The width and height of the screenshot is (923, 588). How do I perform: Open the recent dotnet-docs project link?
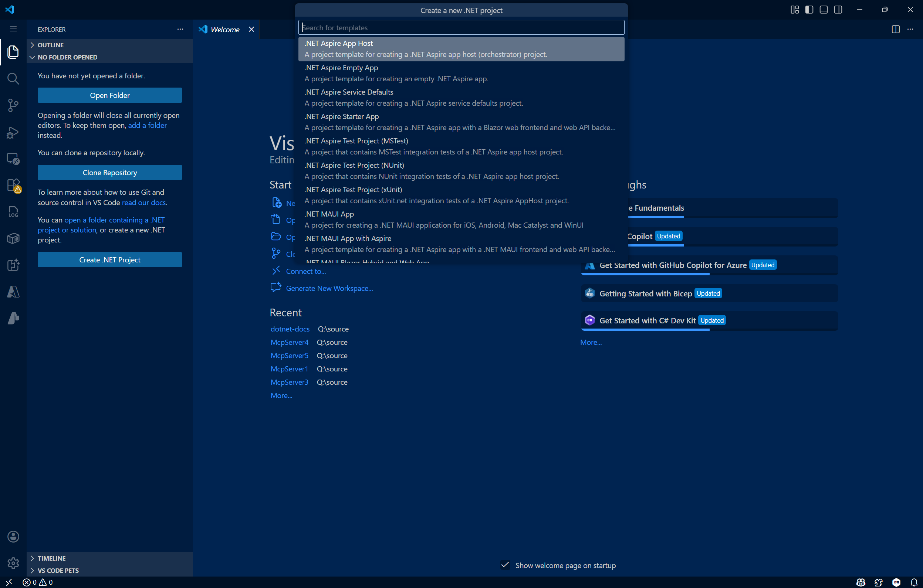click(290, 329)
